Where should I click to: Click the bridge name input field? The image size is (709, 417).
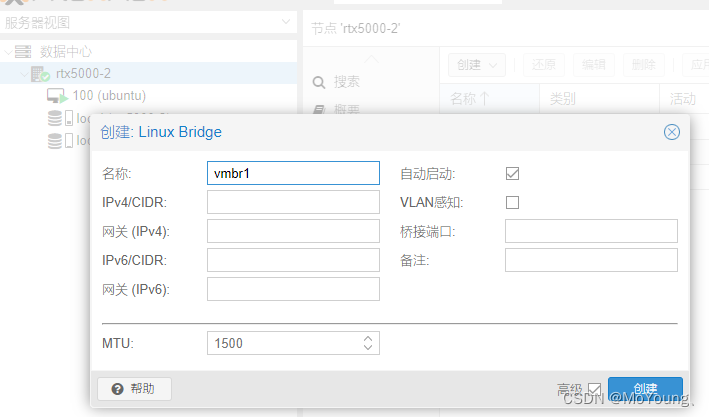pyautogui.click(x=293, y=173)
